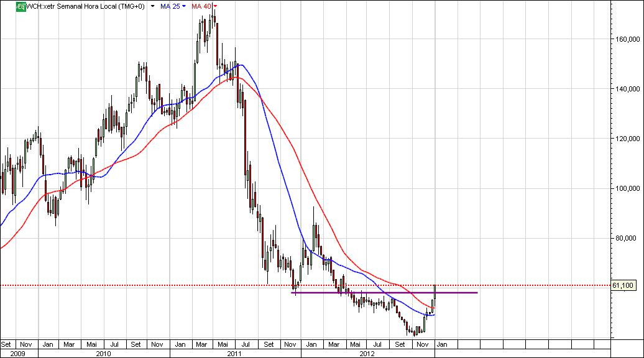Click the 140,000 price axis label

(627, 89)
